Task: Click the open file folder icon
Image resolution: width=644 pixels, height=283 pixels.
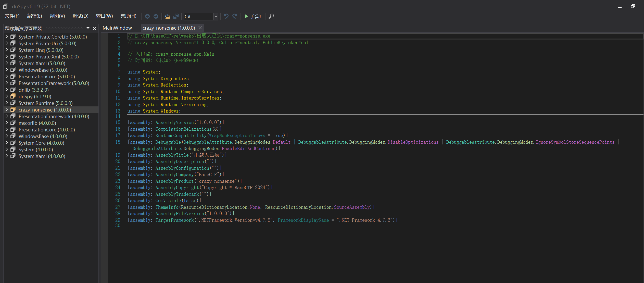Action: coord(167,16)
